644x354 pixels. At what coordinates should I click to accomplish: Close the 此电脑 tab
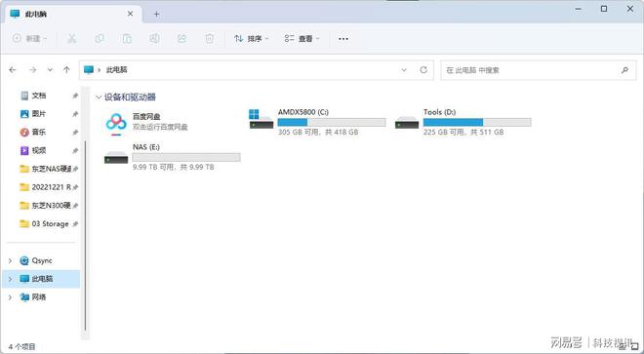(130, 14)
